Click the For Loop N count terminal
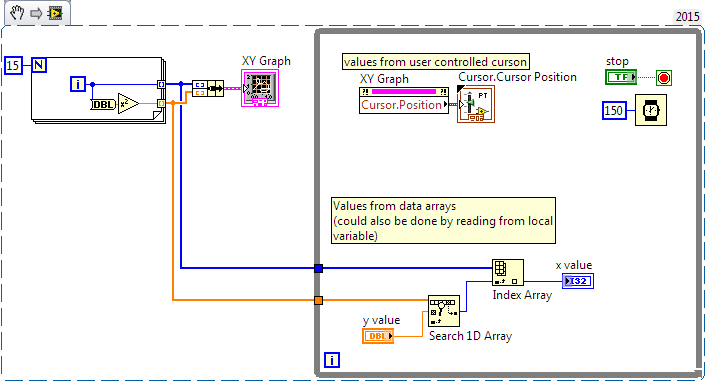The height and width of the screenshot is (382, 706). [39, 65]
